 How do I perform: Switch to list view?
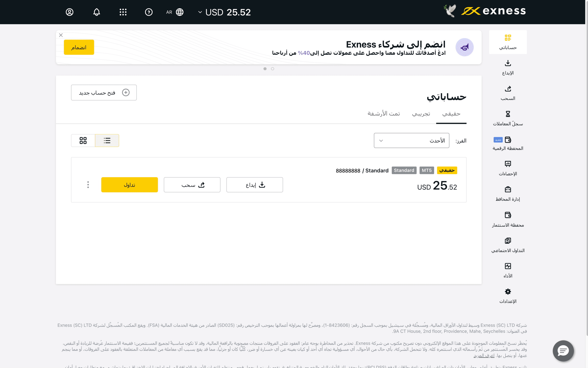pos(107,140)
